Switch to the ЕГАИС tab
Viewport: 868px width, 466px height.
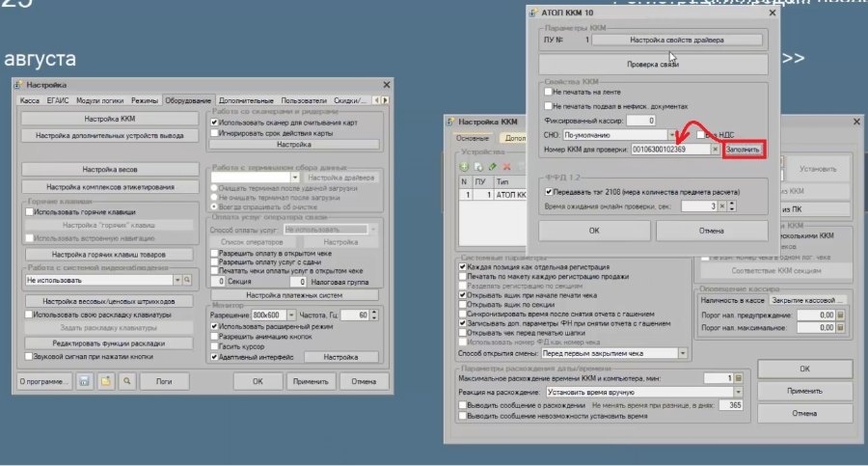(58, 100)
